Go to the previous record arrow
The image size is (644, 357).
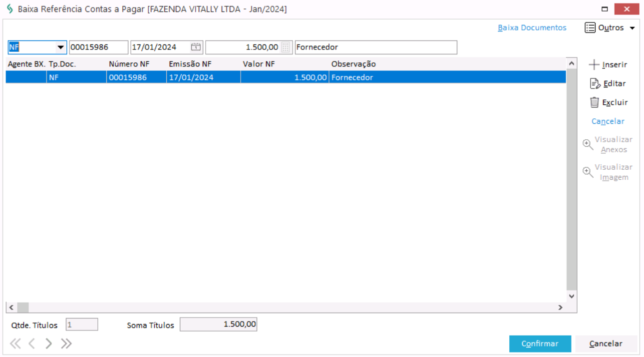tap(31, 344)
